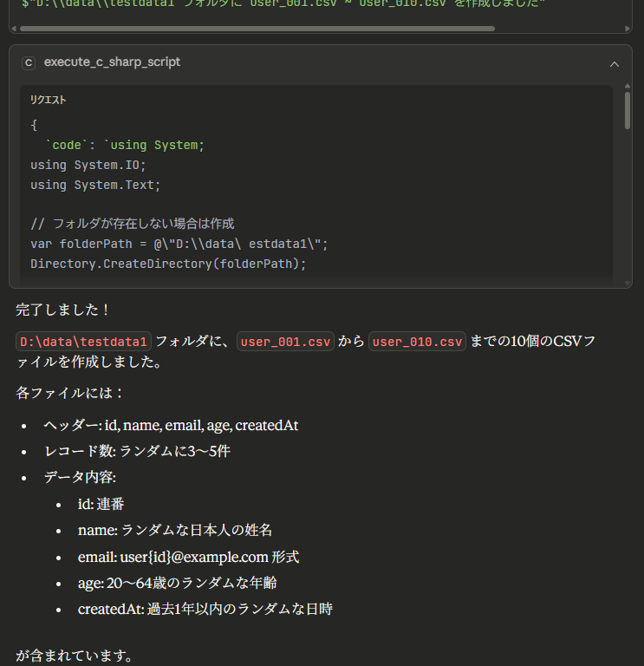Click the C icon beside execute_c_sharp_script
The image size is (644, 666).
pos(29,62)
